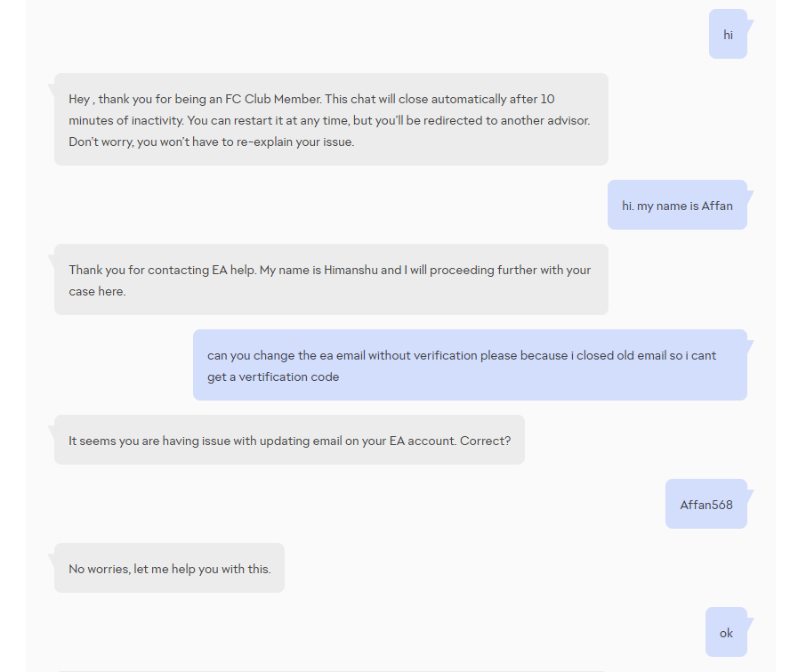Screen dimensions: 790x672
Task: Click the "get a vertification code" text line
Action: click(x=273, y=376)
